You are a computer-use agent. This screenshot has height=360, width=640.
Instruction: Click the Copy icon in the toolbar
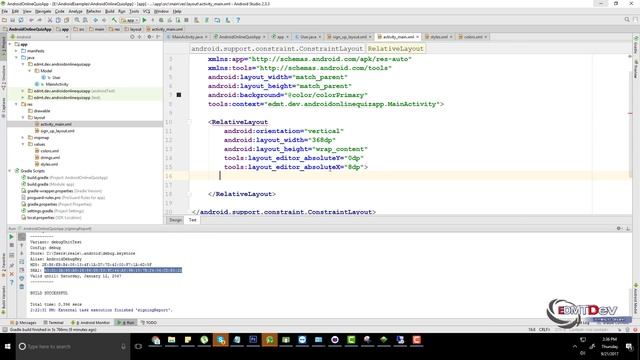(x=58, y=20)
